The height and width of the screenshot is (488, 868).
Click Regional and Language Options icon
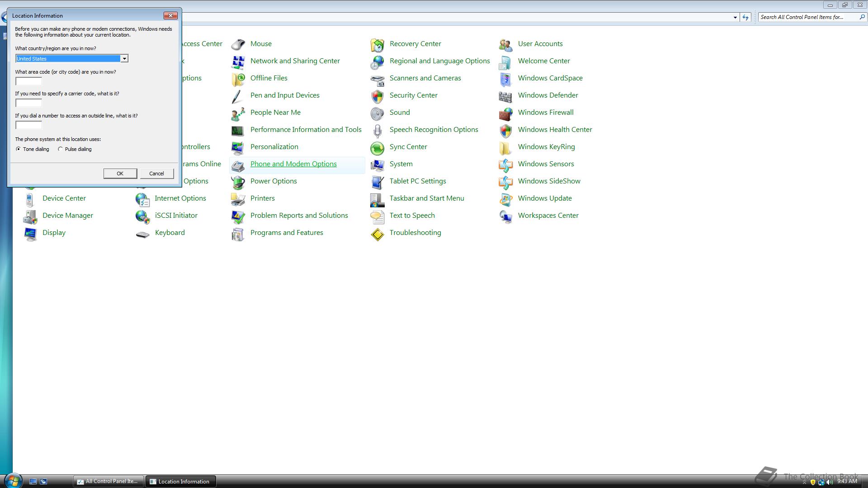(377, 61)
